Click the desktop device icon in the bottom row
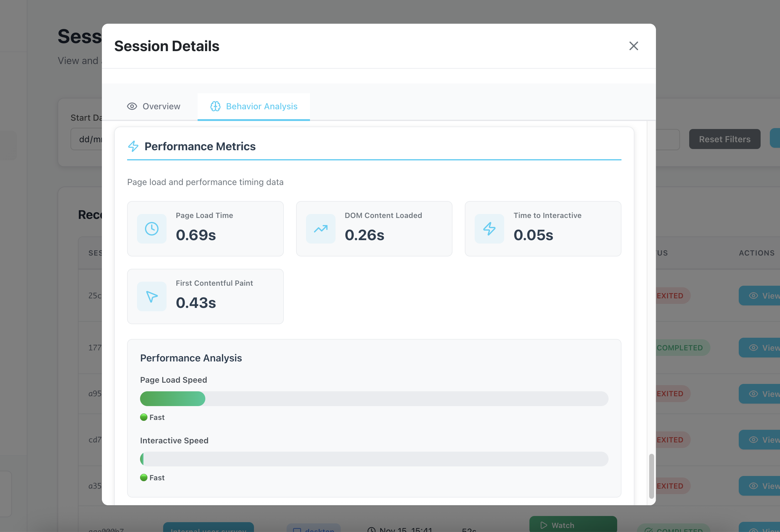Screen dimensions: 780x532 297,529
